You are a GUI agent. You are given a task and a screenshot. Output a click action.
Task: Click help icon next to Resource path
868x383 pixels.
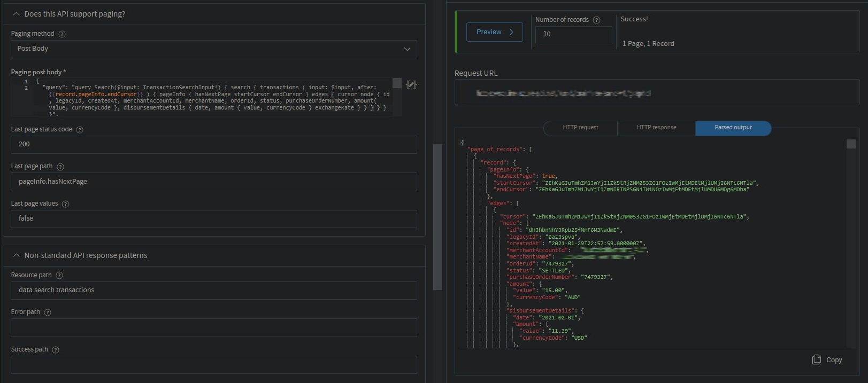tap(59, 276)
